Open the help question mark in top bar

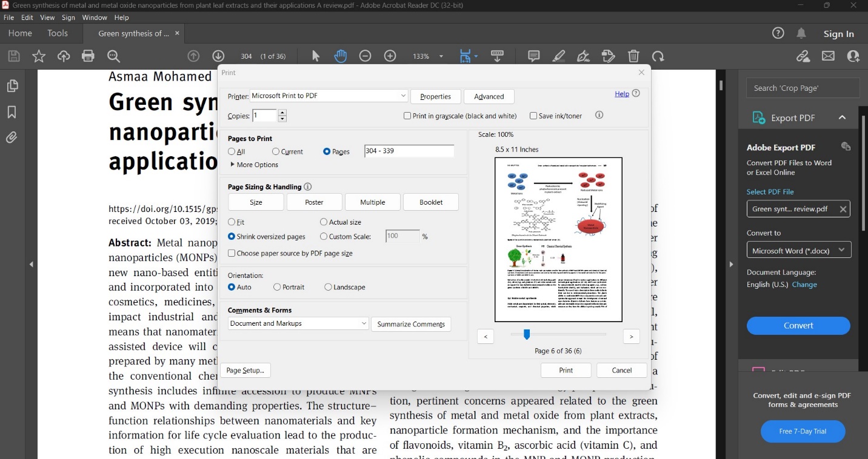pyautogui.click(x=778, y=33)
